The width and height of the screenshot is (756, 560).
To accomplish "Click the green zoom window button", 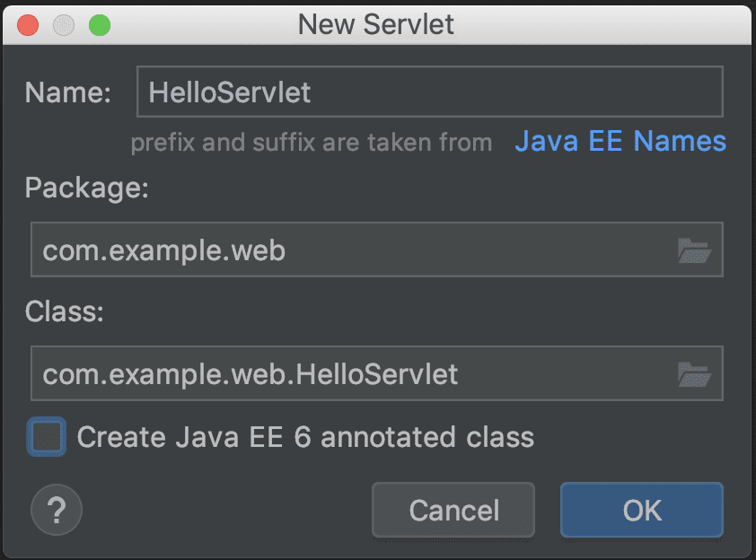I will [x=100, y=25].
